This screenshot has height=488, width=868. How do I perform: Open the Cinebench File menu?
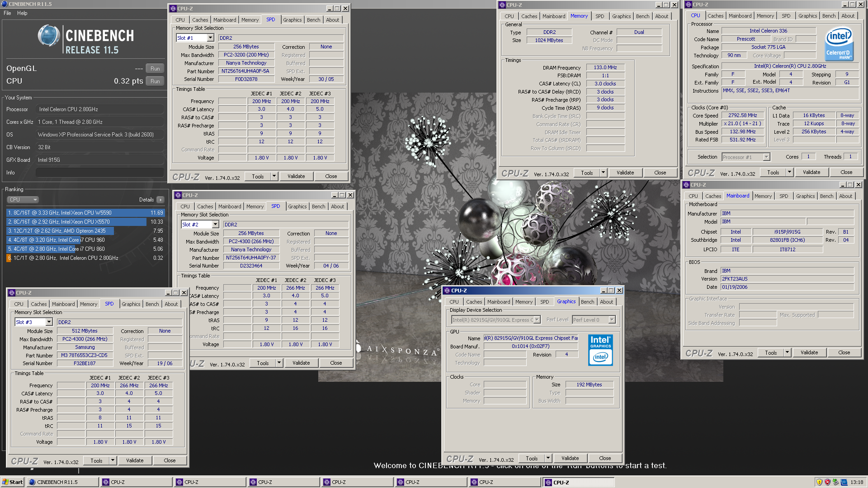click(x=7, y=13)
